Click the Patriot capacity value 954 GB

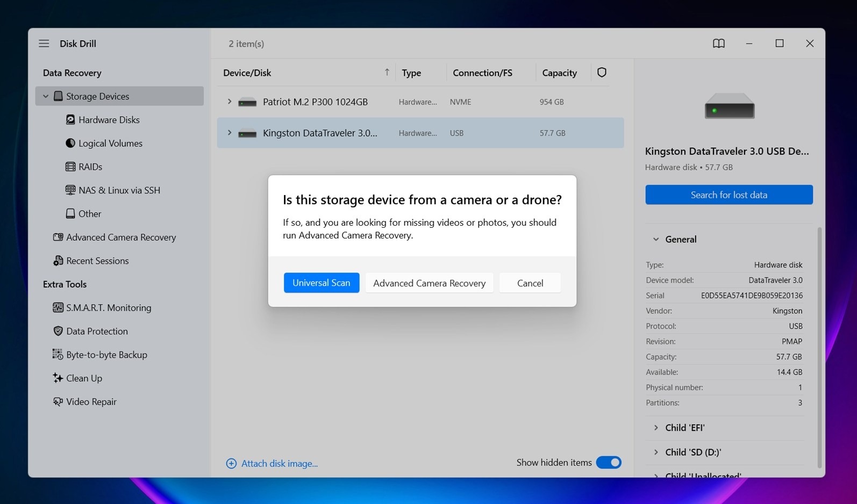552,102
